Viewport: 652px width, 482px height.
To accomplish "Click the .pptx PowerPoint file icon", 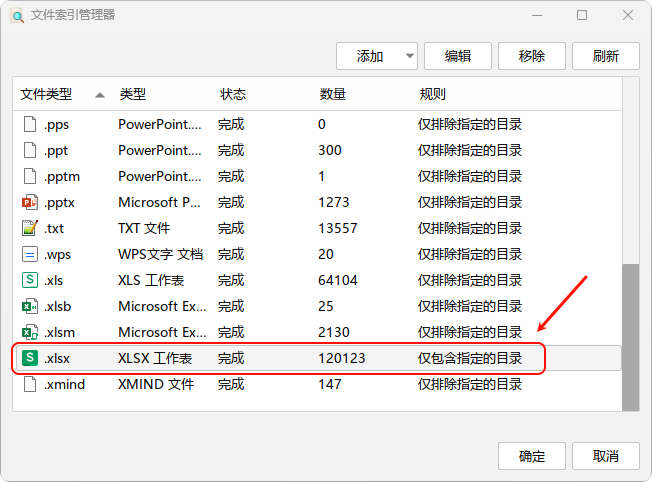I will click(x=29, y=202).
